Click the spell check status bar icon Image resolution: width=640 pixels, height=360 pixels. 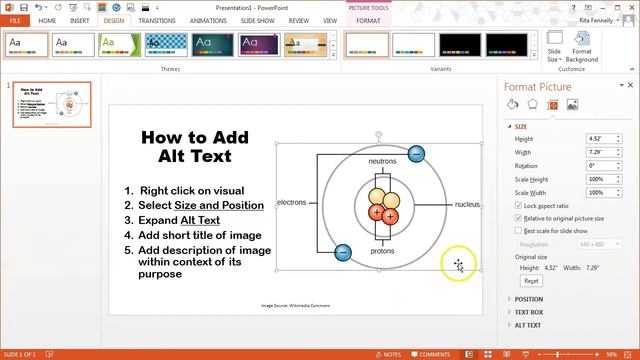49,354
